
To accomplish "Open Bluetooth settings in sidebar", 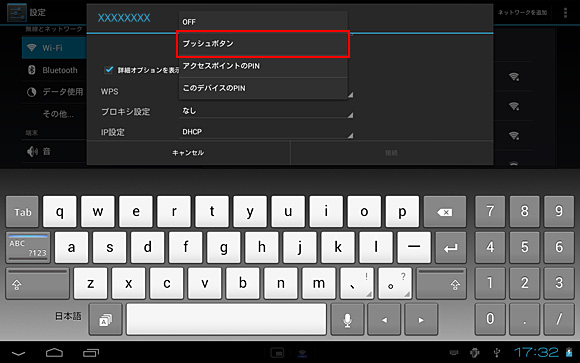I will (x=54, y=70).
